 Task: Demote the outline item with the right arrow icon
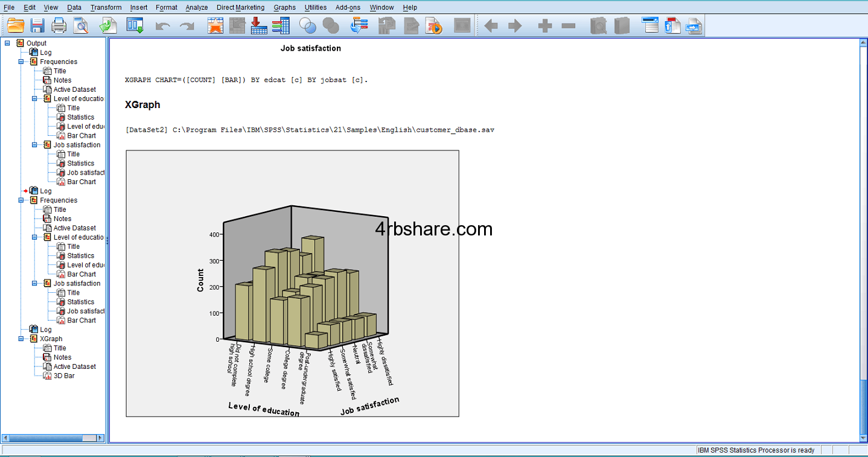point(515,26)
